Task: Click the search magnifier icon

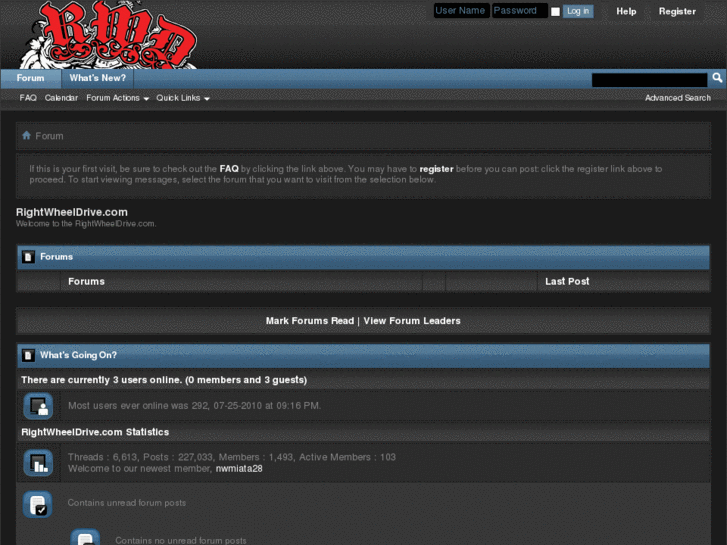Action: 717,78
